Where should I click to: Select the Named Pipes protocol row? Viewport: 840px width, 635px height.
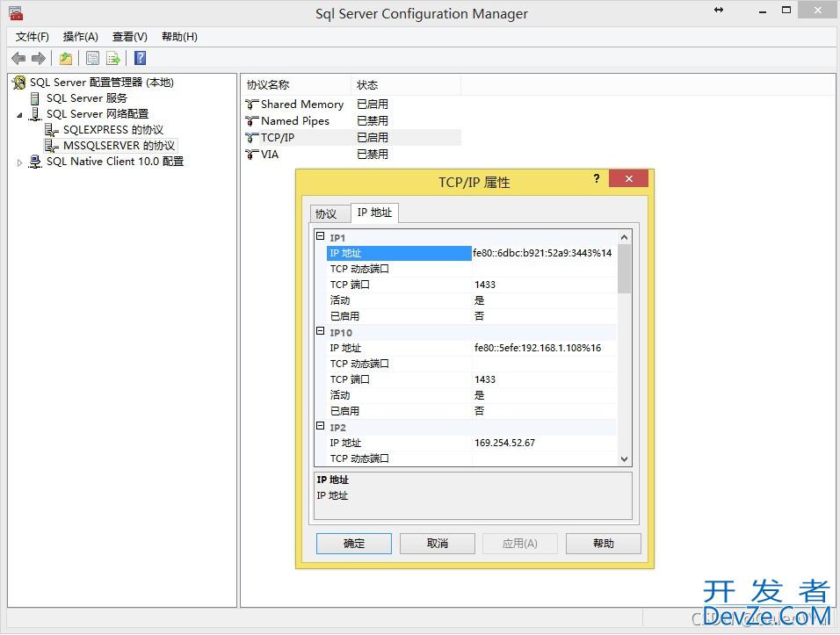point(352,121)
